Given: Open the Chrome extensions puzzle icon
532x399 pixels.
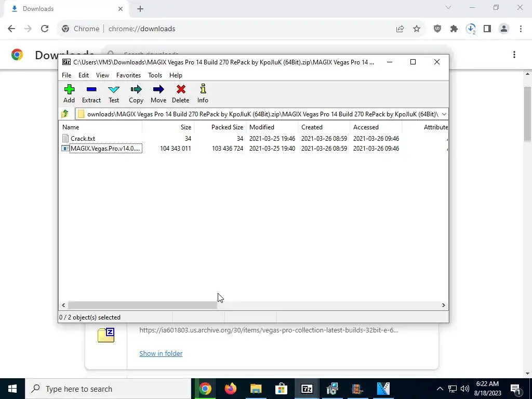Looking at the screenshot, I should pyautogui.click(x=454, y=29).
